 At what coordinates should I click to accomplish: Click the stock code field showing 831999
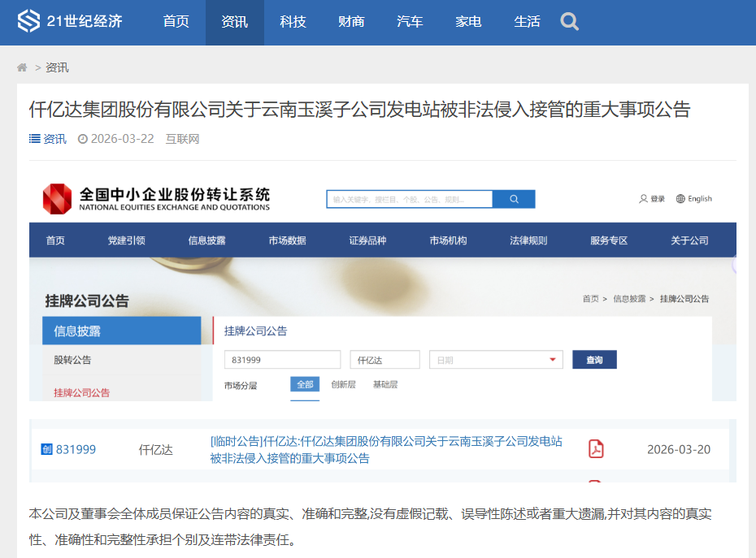coord(283,360)
